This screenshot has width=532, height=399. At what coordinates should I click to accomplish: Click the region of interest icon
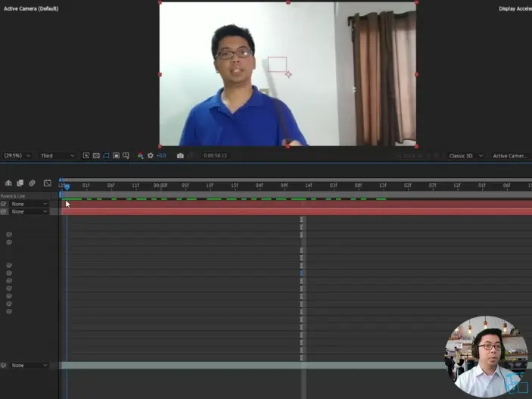tap(117, 156)
